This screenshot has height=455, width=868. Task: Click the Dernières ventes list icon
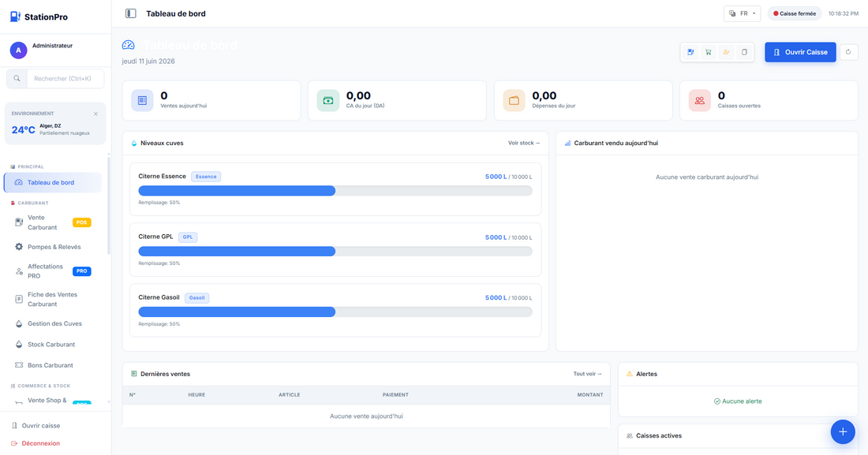134,375
